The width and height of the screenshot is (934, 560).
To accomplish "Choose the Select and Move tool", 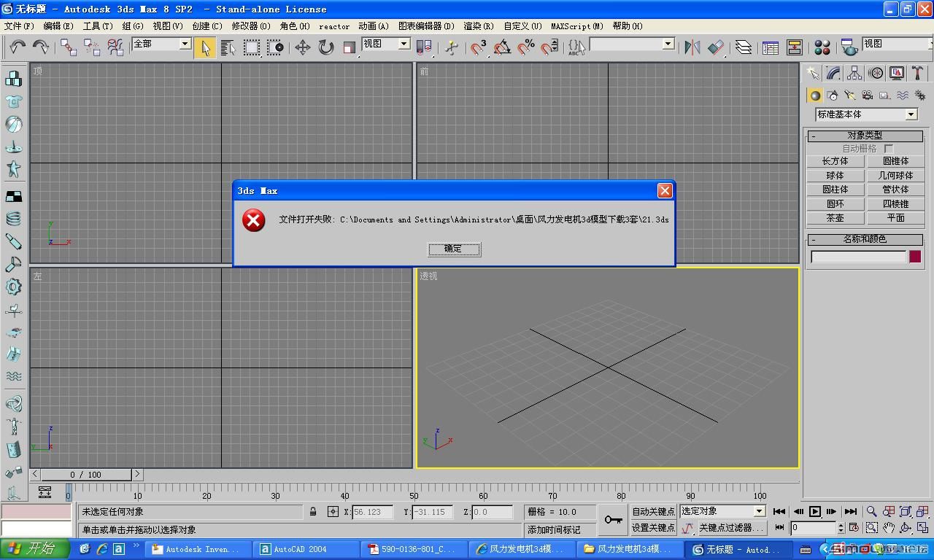I will (x=302, y=47).
